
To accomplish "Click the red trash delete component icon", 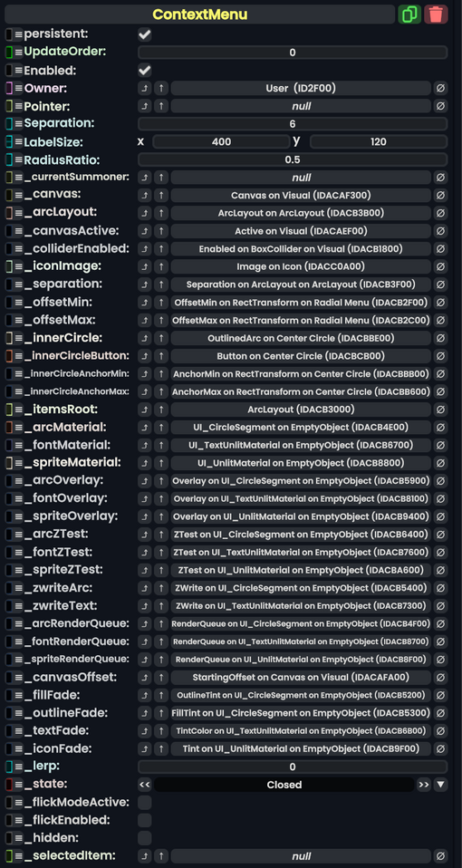I will (x=436, y=14).
